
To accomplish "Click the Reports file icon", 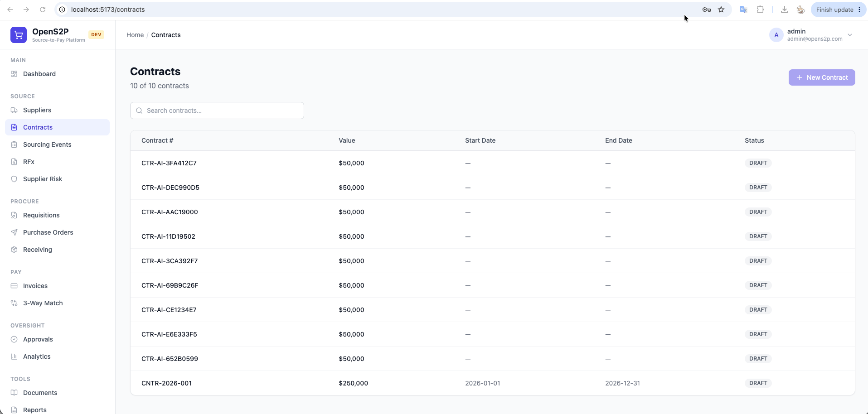I will (14, 410).
